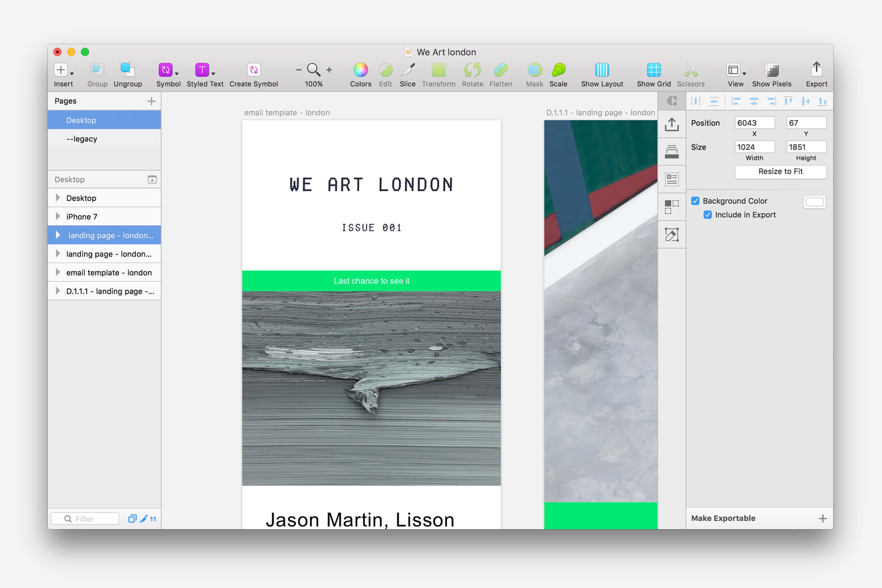Screen dimensions: 882x588
Task: Uncheck Include in Export checkbox
Action: (708, 215)
